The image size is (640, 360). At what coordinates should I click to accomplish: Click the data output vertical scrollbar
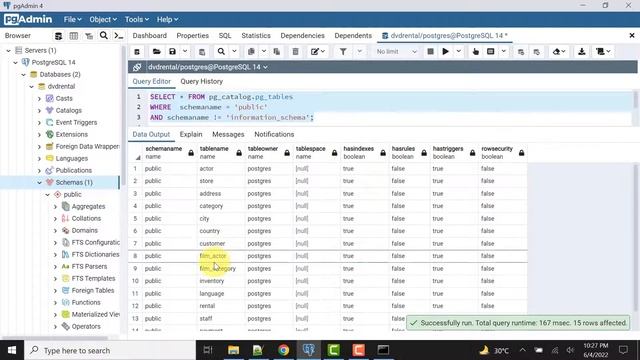click(635, 238)
